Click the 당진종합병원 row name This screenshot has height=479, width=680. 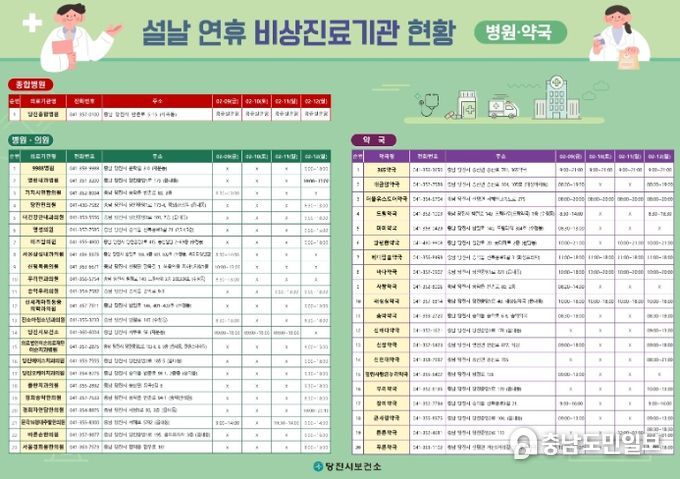(x=43, y=114)
